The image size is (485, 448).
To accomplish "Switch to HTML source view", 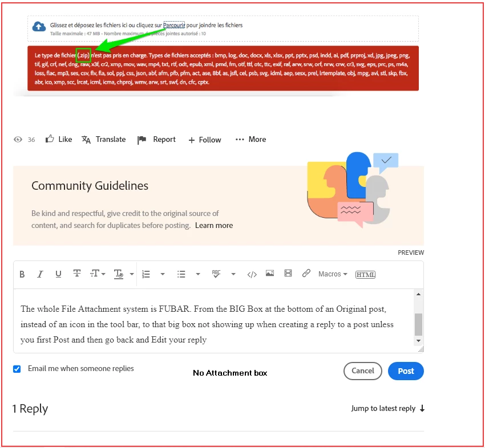I will (x=365, y=274).
